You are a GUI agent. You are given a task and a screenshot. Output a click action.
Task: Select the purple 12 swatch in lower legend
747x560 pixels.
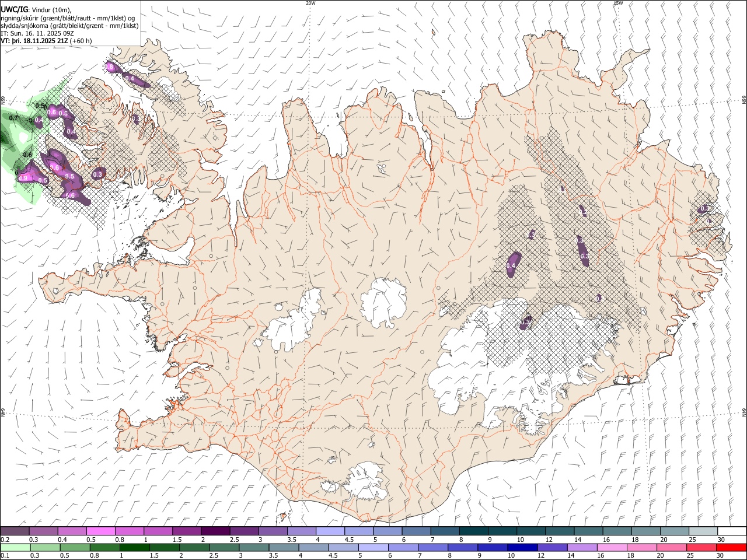click(x=552, y=547)
